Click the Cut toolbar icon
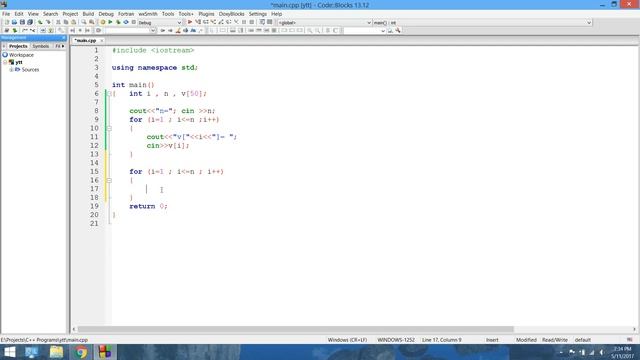The image size is (640, 360). [x=58, y=22]
